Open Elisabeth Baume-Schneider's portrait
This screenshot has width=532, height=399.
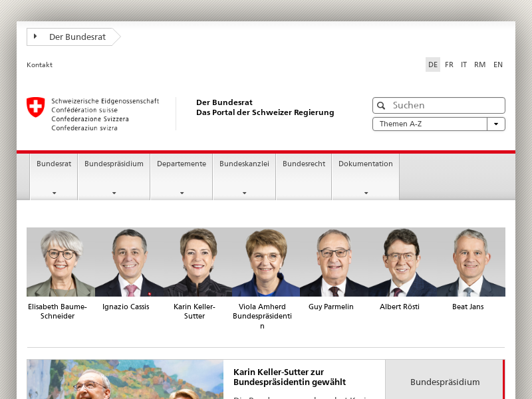[x=61, y=262]
